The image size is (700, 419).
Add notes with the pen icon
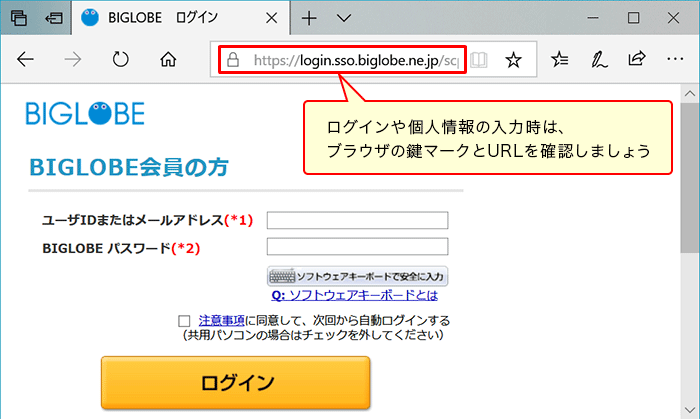tap(599, 59)
